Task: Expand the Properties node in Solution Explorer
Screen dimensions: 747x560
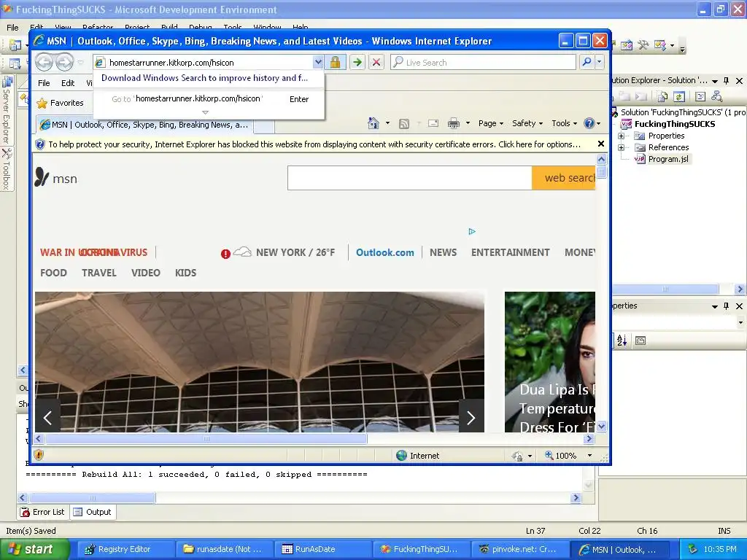Action: pyautogui.click(x=622, y=136)
